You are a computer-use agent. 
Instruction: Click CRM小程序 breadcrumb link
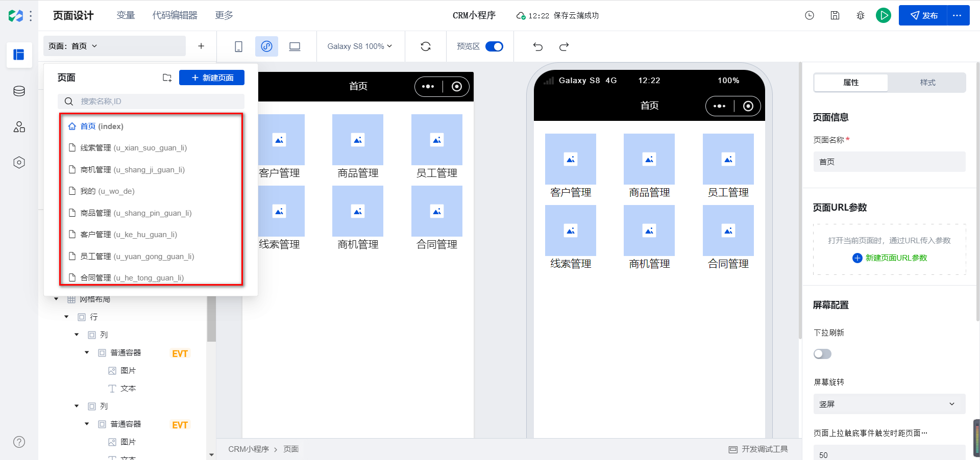(249, 449)
